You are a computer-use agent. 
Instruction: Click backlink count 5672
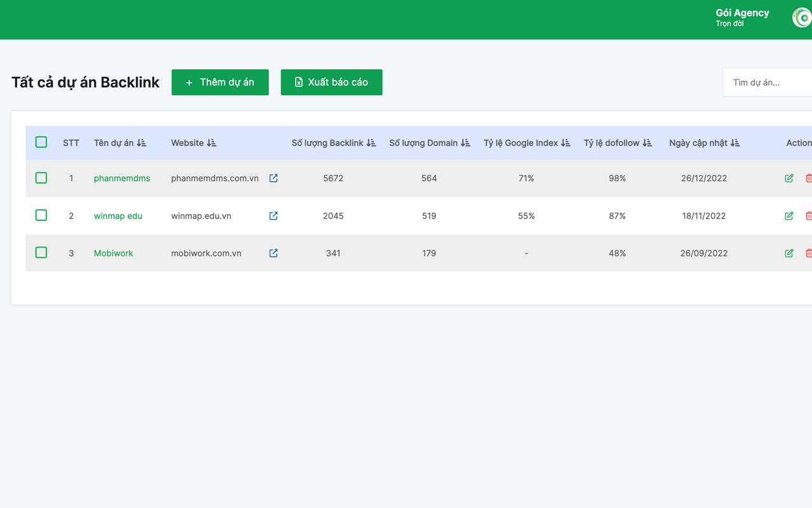click(x=333, y=178)
